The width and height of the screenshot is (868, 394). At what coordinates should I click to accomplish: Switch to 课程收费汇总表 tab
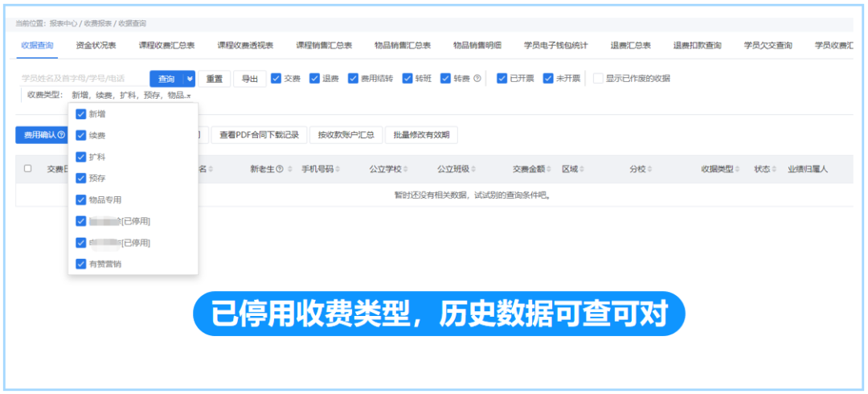tap(166, 46)
